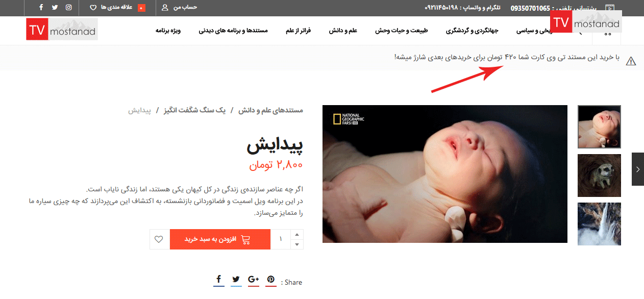
Task: Share on Google Plus icon
Action: tap(254, 280)
